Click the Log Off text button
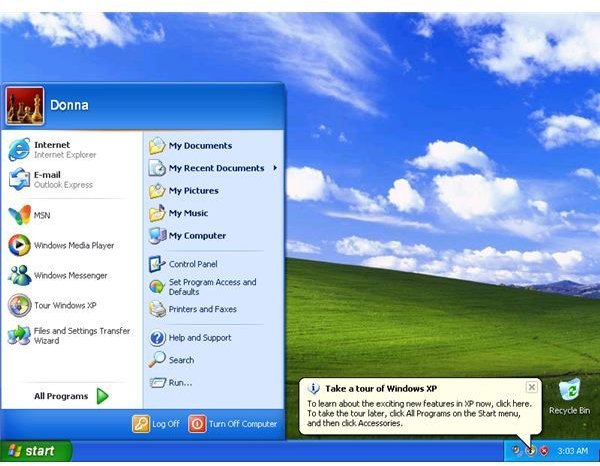Screen dimensions: 600x466 [x=166, y=424]
